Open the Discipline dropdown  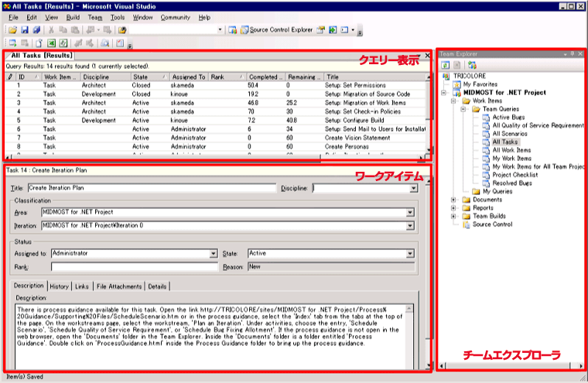[414, 188]
